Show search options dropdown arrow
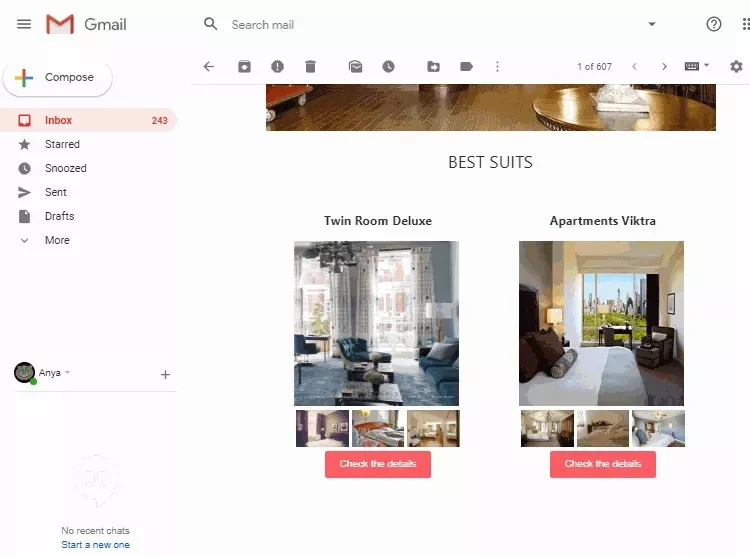This screenshot has width=750, height=555. click(x=651, y=24)
